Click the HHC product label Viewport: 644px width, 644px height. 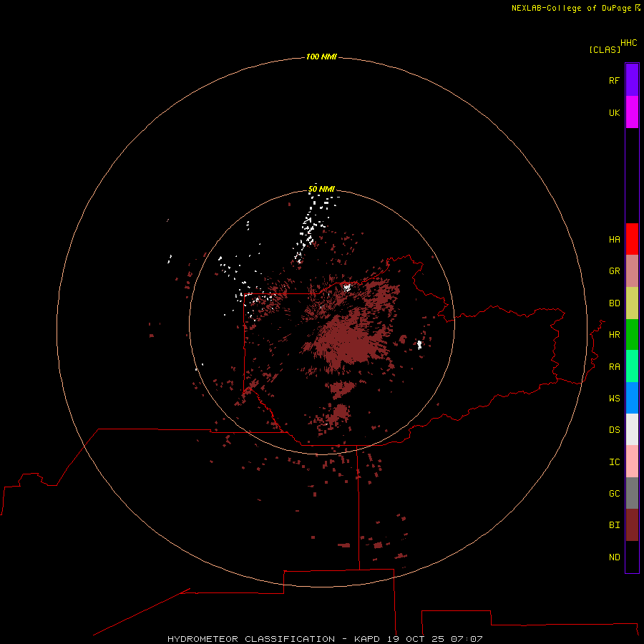click(x=628, y=43)
